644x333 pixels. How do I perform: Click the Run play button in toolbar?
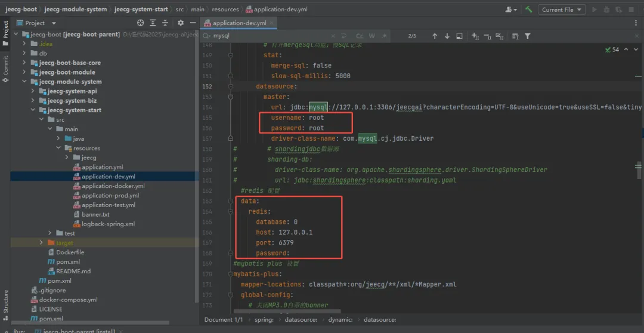(595, 10)
